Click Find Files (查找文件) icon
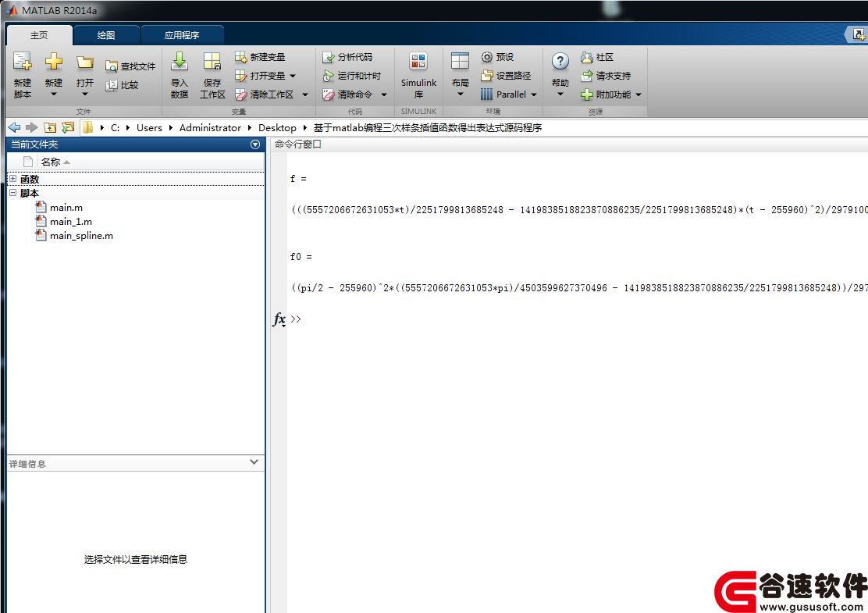 [x=112, y=66]
